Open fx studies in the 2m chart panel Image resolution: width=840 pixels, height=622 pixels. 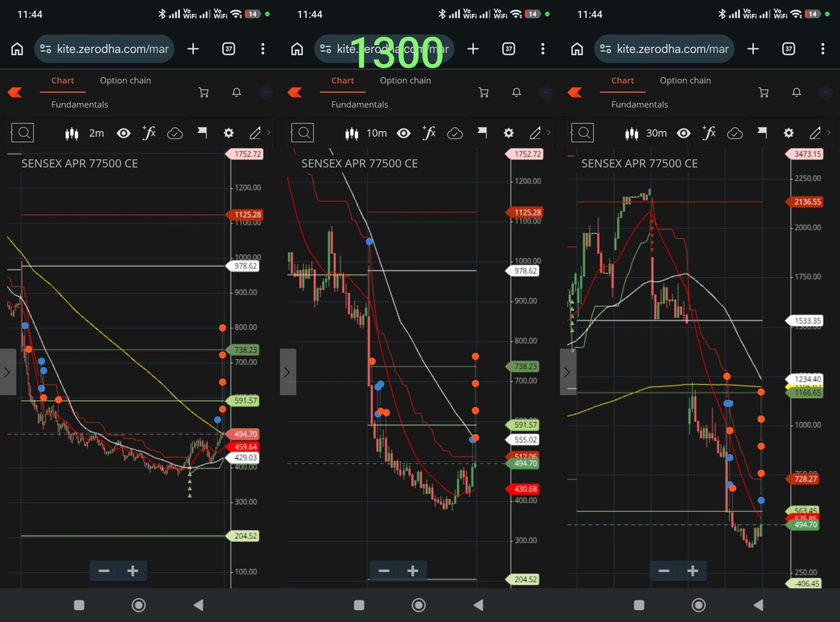148,133
